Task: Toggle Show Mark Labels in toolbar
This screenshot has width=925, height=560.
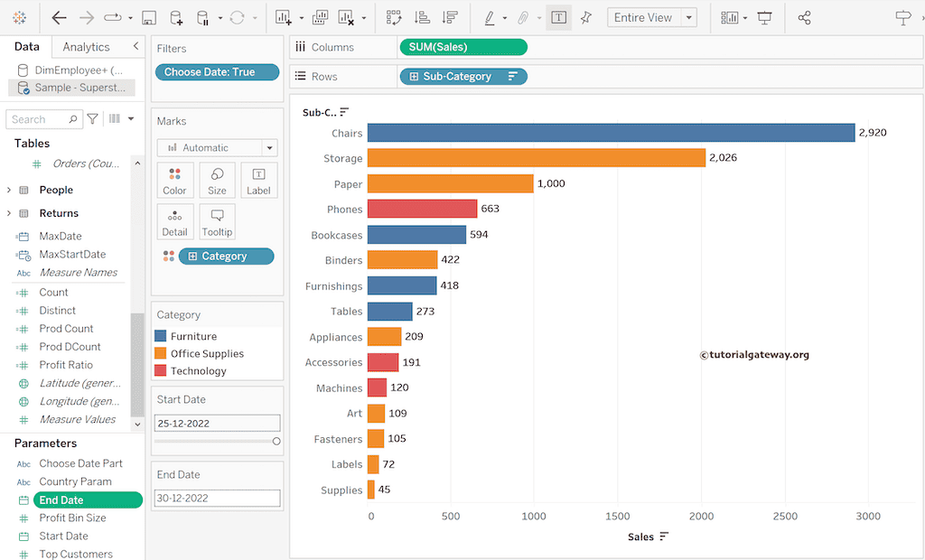Action: click(558, 17)
